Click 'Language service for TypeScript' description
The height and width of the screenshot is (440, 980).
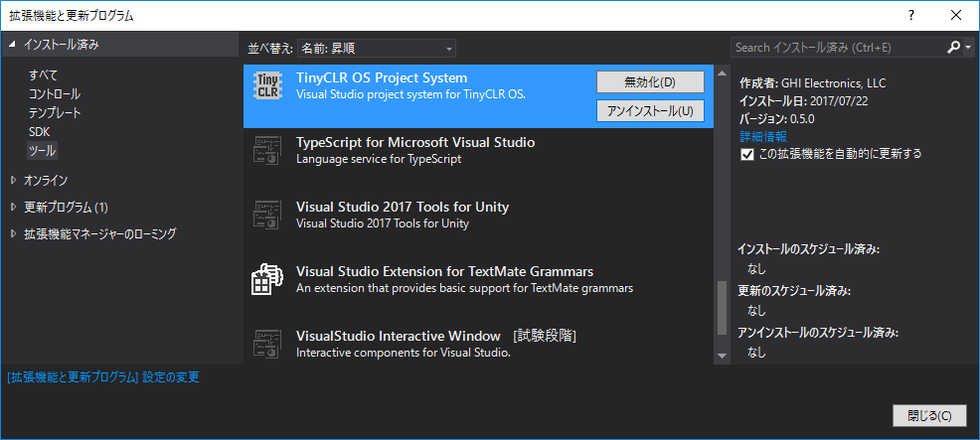(379, 159)
